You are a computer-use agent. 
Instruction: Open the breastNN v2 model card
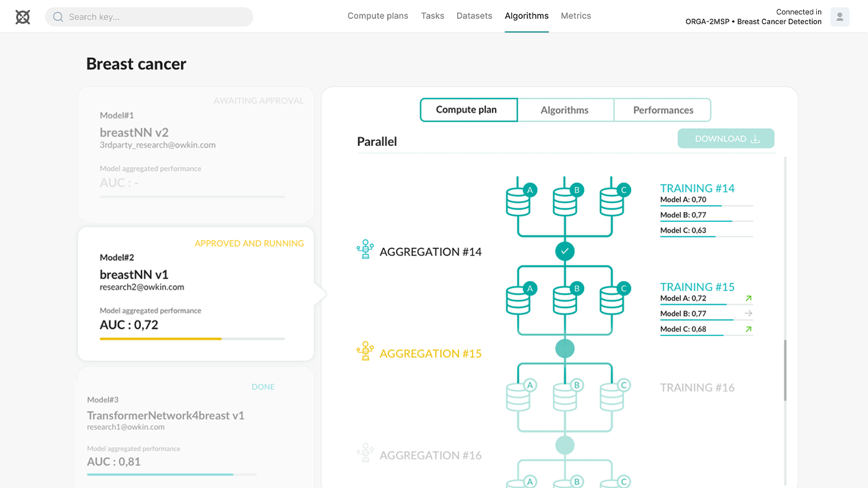pyautogui.click(x=196, y=154)
